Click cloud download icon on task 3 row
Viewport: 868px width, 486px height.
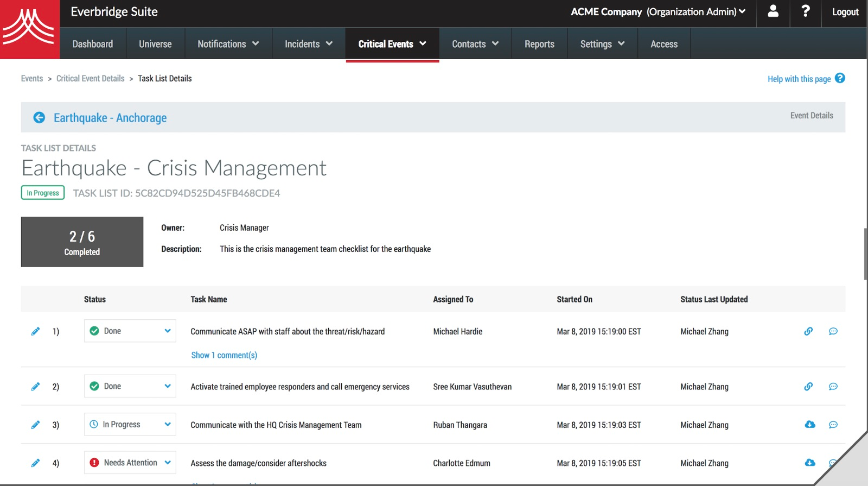tap(809, 425)
